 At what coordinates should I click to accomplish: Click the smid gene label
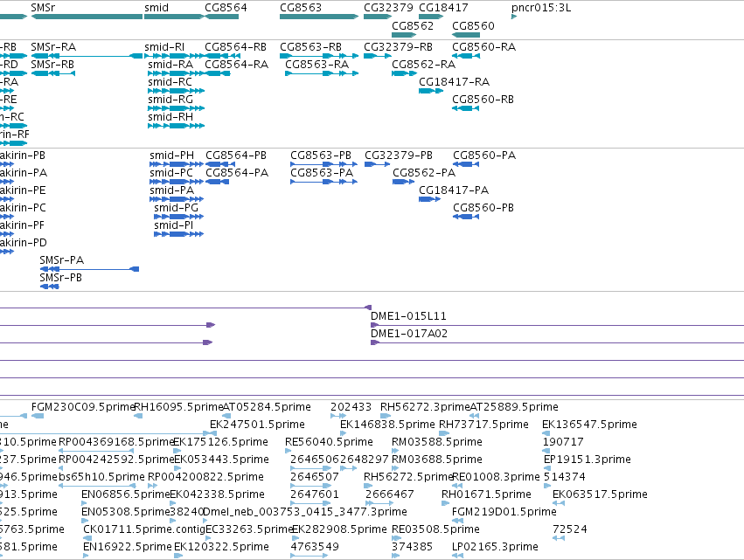click(x=156, y=8)
